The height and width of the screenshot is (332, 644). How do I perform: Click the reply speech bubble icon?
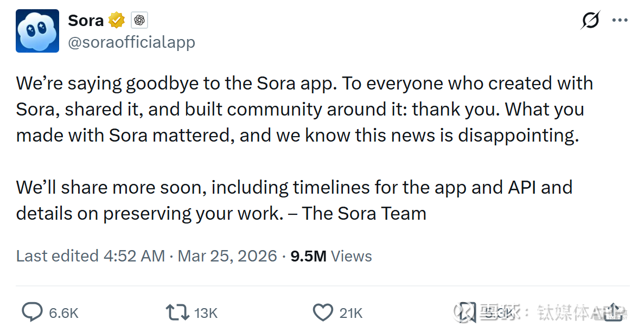tap(32, 312)
